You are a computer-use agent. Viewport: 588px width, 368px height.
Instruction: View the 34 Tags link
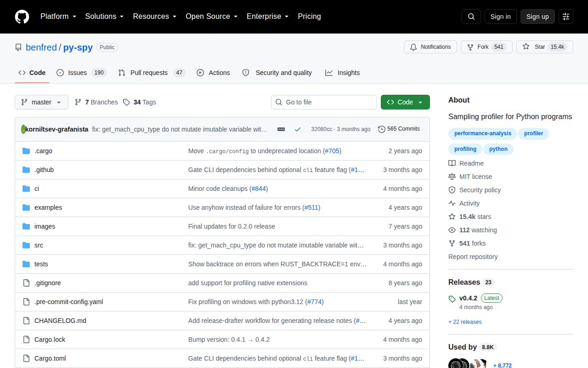click(140, 102)
